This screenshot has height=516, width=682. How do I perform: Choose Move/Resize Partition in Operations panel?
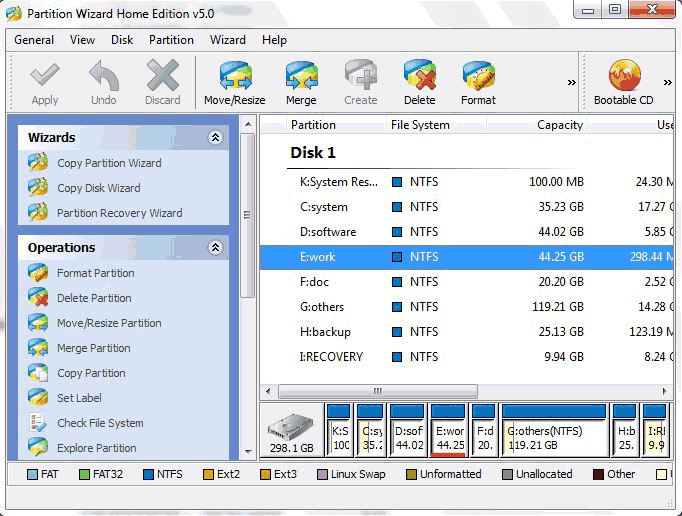[109, 323]
